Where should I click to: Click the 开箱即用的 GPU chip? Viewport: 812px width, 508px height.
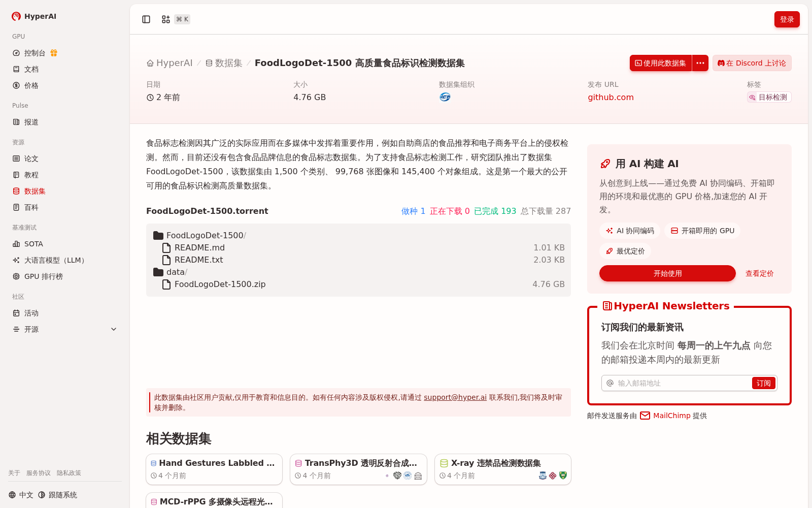pyautogui.click(x=702, y=231)
